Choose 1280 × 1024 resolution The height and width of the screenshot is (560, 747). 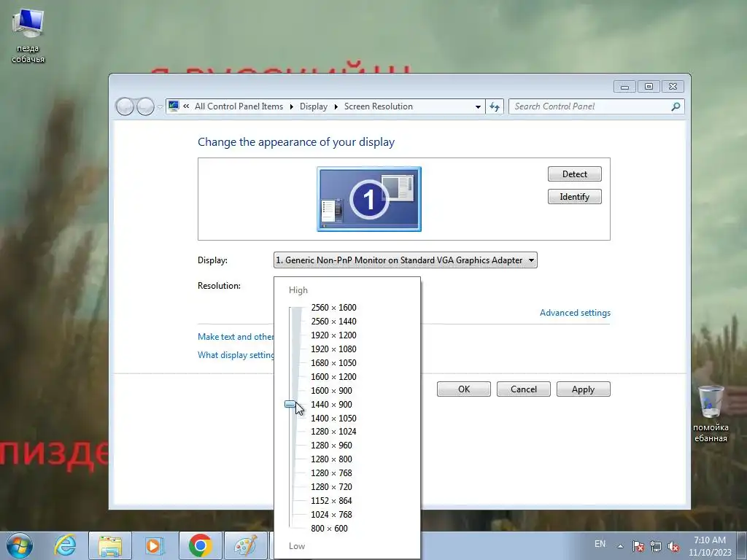(333, 432)
